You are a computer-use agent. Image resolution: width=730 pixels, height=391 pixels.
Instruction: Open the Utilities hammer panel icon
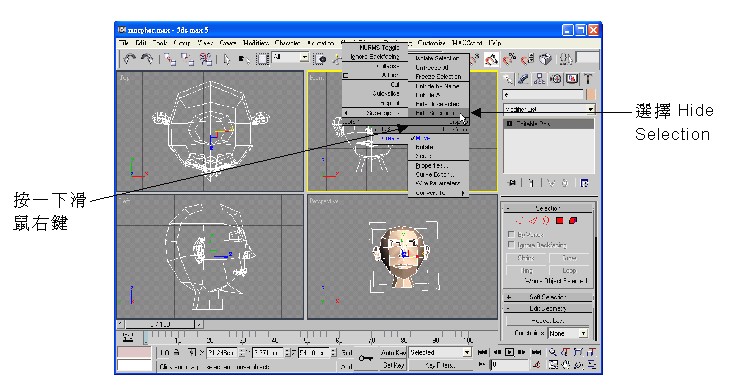click(x=588, y=79)
